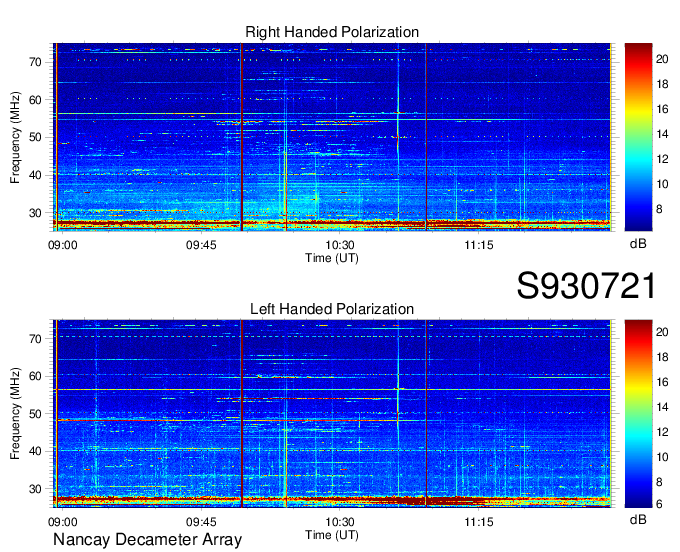Click the right-handed polarization spectrogram
Viewport: 680px width, 552px height.
pyautogui.click(x=332, y=137)
